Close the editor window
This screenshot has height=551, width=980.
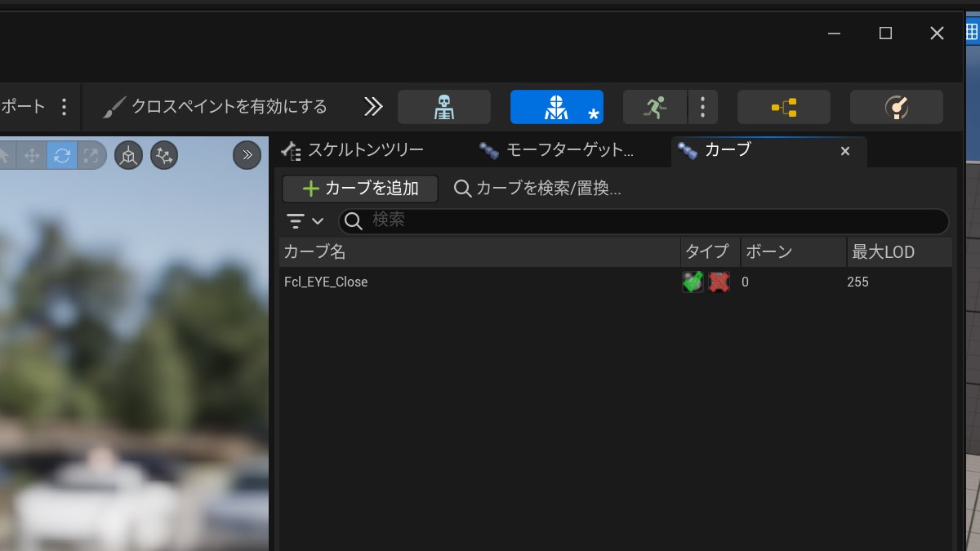point(937,33)
